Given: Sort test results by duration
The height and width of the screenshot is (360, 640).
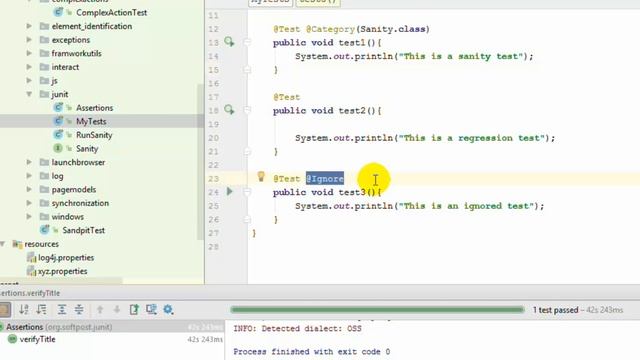Looking at the screenshot, I should point(41,309).
